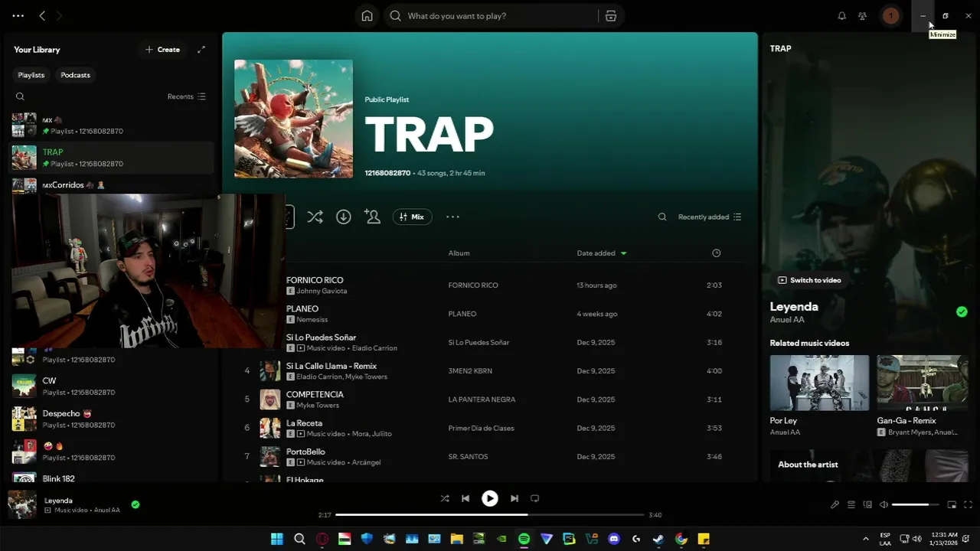Image resolution: width=980 pixels, height=551 pixels.
Task: Click the Mix button
Action: tap(412, 217)
